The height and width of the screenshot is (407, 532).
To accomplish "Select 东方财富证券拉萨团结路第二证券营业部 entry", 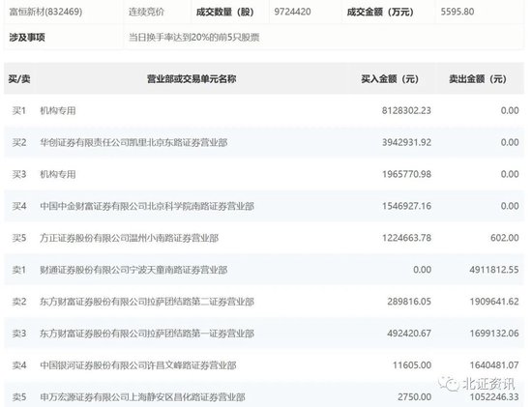I will (147, 302).
